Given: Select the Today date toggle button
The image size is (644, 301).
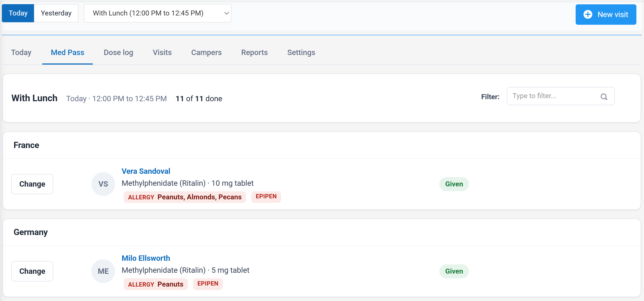Looking at the screenshot, I should (18, 13).
